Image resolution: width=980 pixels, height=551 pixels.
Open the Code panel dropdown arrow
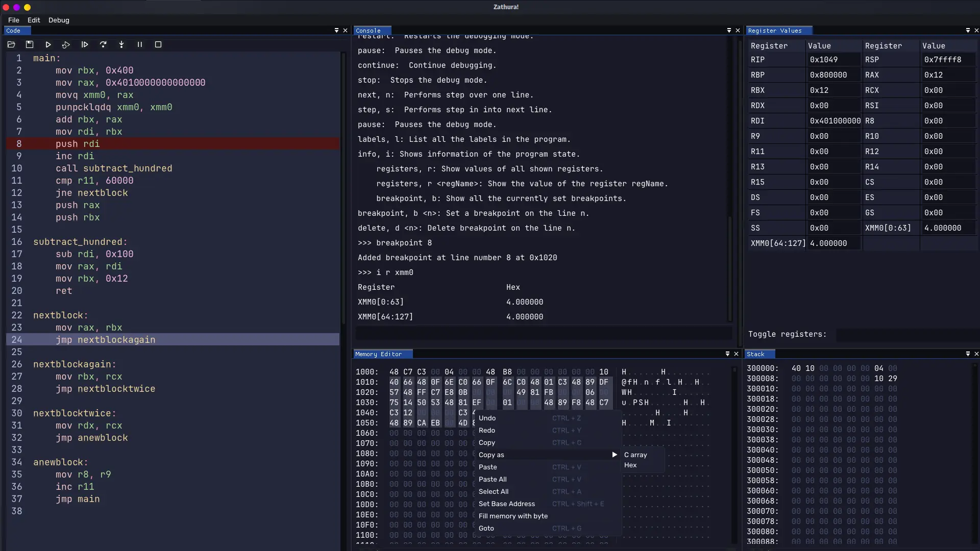(x=336, y=31)
